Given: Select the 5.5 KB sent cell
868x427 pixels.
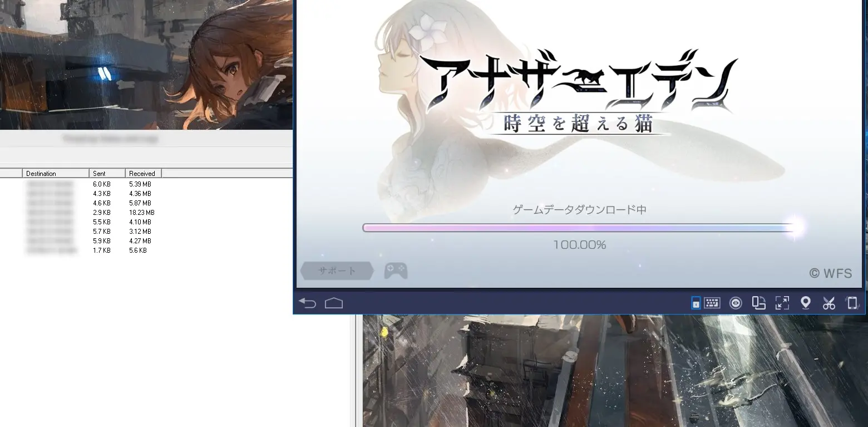Looking at the screenshot, I should pyautogui.click(x=102, y=222).
